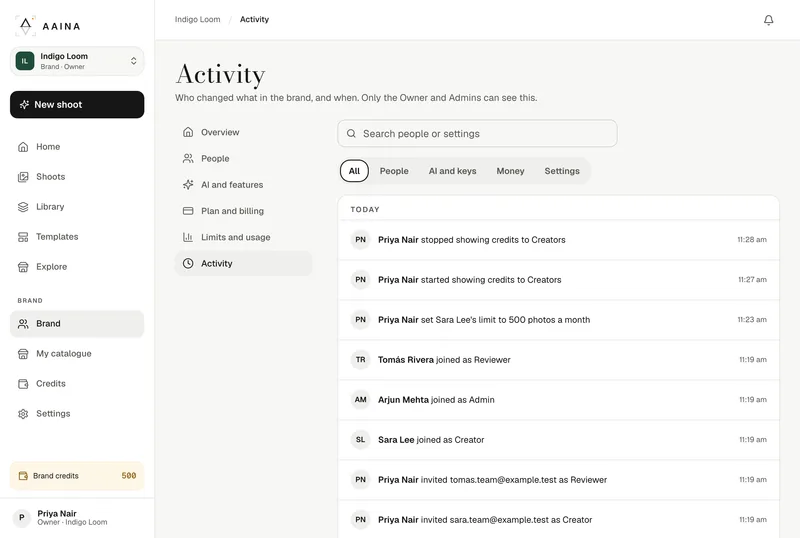Click the Shoots image icon
Screen dimensions: 800x538
23,177
